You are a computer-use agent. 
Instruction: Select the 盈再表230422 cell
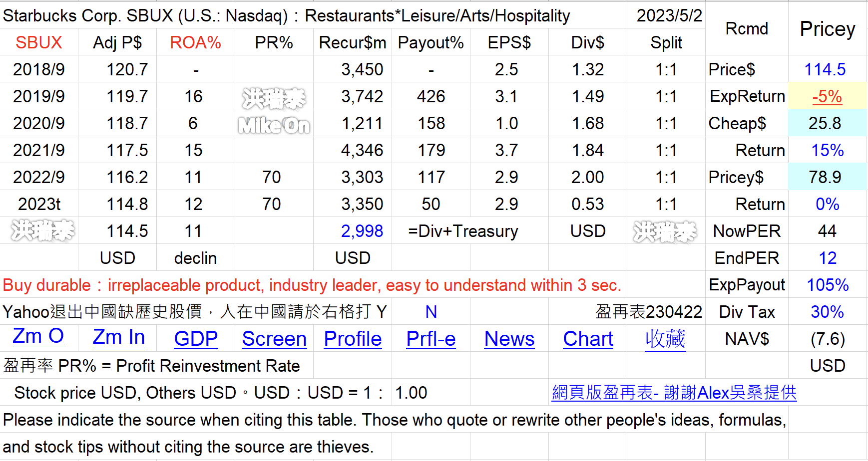pos(649,312)
